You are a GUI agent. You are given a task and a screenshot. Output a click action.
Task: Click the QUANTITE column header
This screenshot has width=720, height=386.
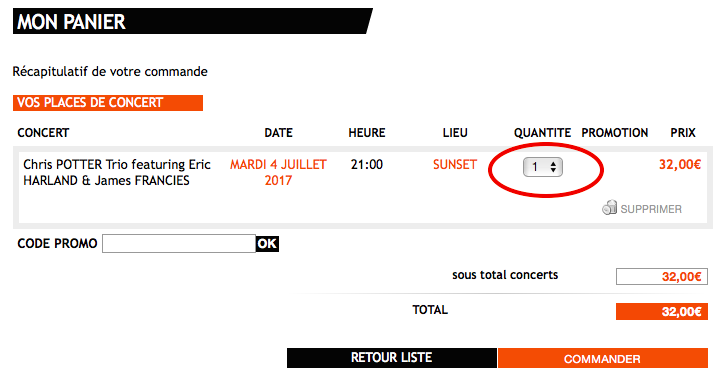point(542,133)
